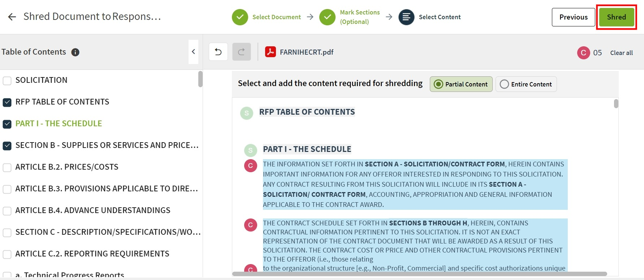Tick the ARTICLE B.2. PRICES/COSTS checkbox

point(7,167)
